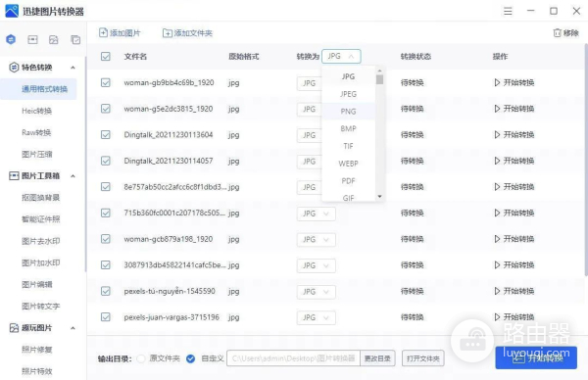The image size is (588, 380).
Task: Click the 添加图片 add image button
Action: 120,33
